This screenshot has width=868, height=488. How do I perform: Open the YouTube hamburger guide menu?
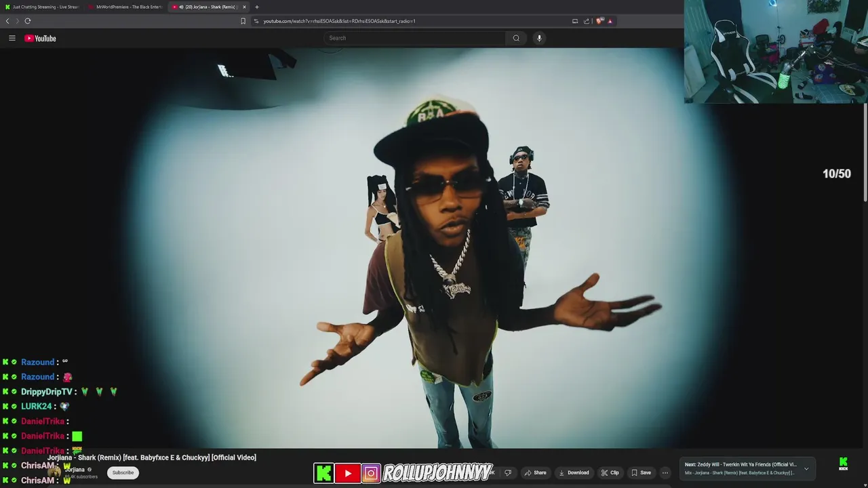(12, 38)
